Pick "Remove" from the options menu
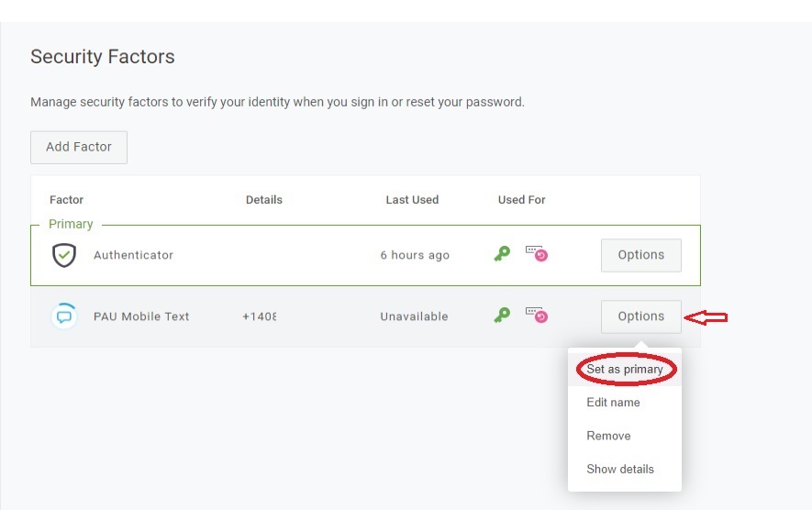The image size is (812, 510). pos(608,436)
